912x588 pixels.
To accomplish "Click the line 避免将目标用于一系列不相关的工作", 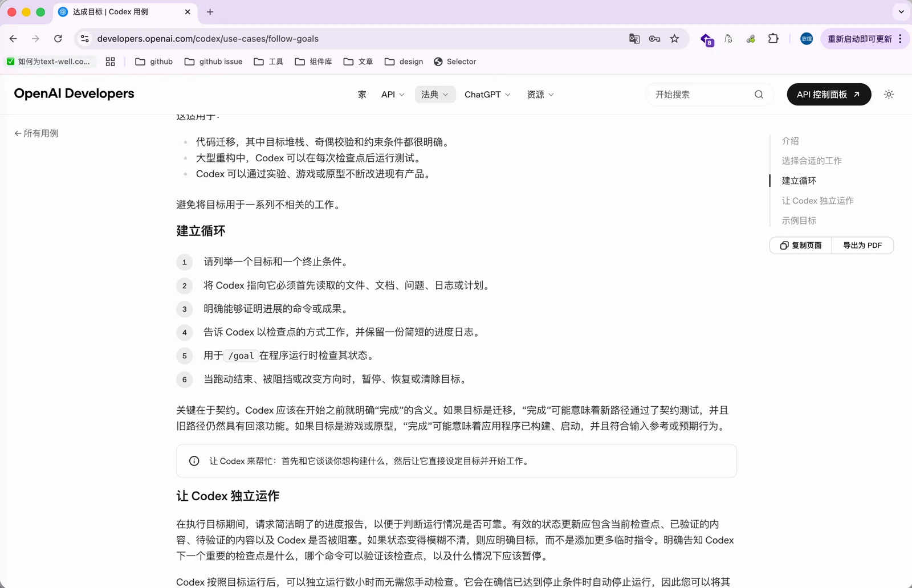I will pyautogui.click(x=260, y=205).
